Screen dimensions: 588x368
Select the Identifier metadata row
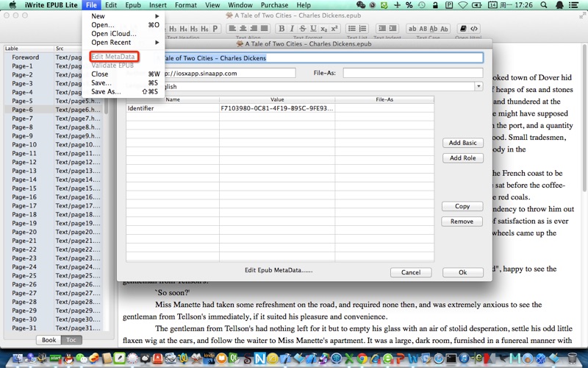[280, 108]
